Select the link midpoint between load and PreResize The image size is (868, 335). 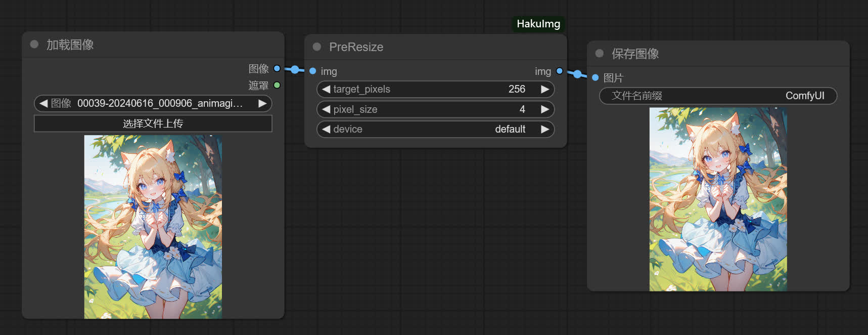click(295, 70)
